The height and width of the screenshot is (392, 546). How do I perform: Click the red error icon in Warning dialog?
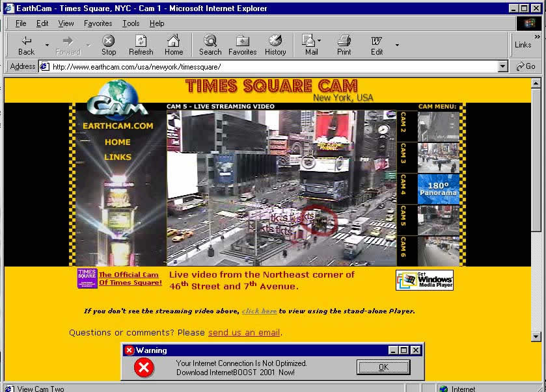(x=144, y=367)
